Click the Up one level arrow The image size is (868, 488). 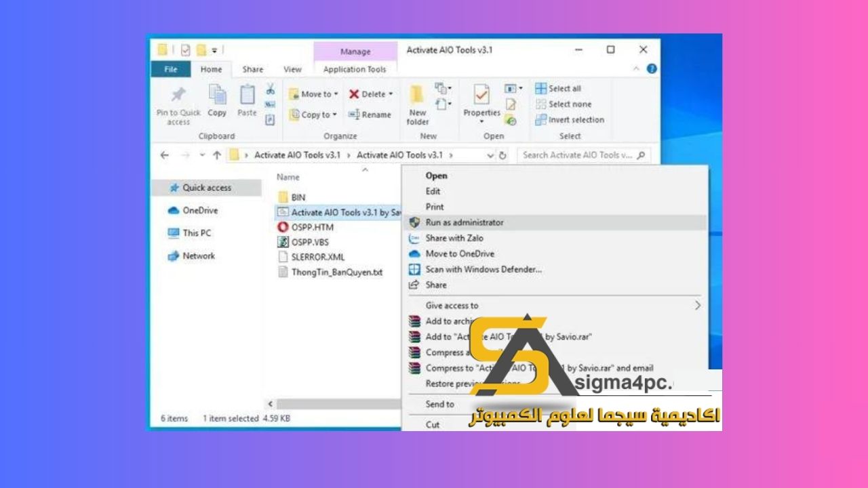(x=217, y=155)
